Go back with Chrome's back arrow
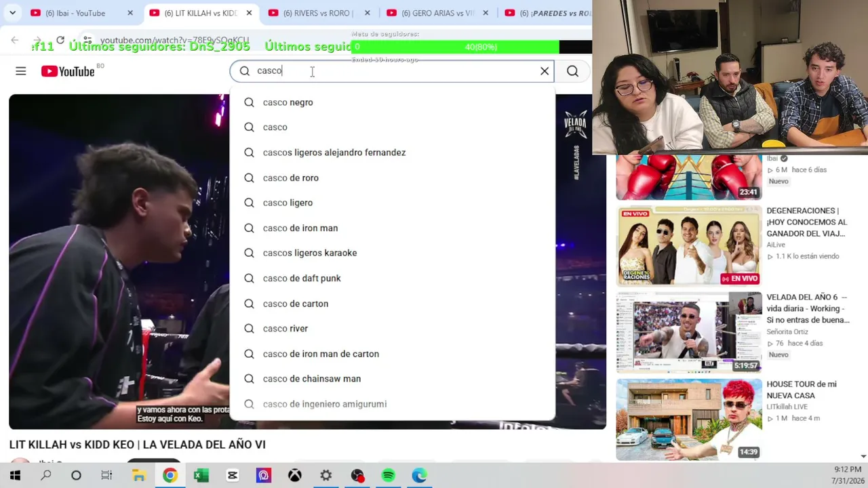Image resolution: width=868 pixels, height=488 pixels. (x=15, y=41)
